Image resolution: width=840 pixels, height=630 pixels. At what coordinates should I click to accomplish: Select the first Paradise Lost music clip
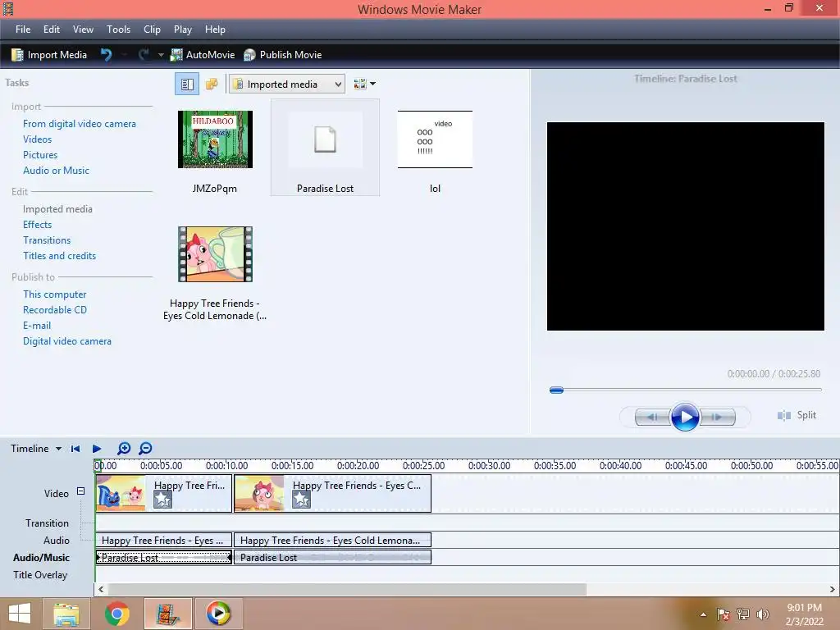coord(164,558)
